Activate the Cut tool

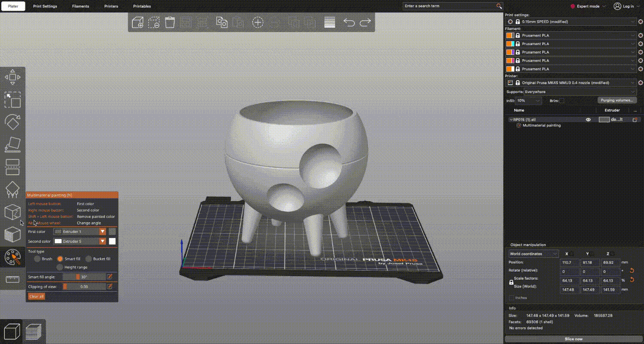[13, 167]
